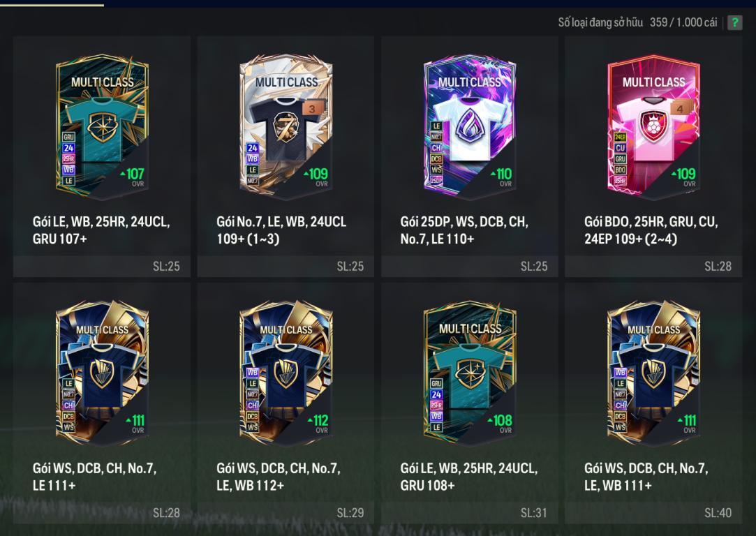The height and width of the screenshot is (536, 756).
Task: Click the bronze 4 badge on pink pack
Action: [680, 108]
